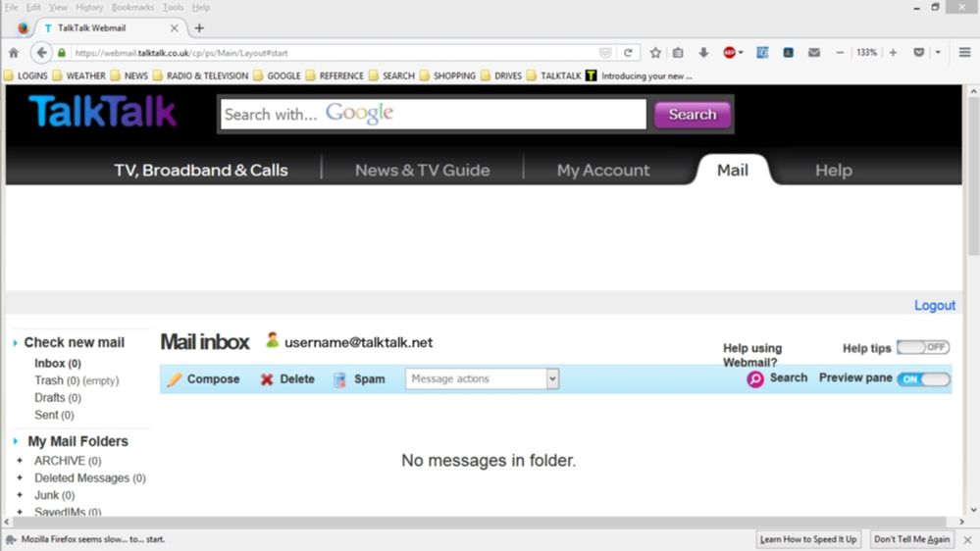
Task: Click the Adblock Plus icon in toolbar
Action: pyautogui.click(x=730, y=53)
